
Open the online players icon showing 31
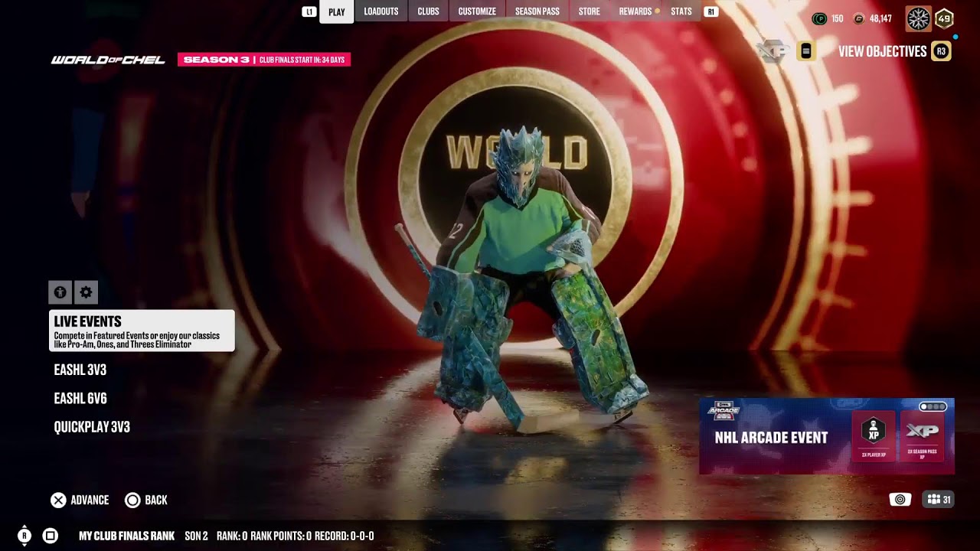939,500
